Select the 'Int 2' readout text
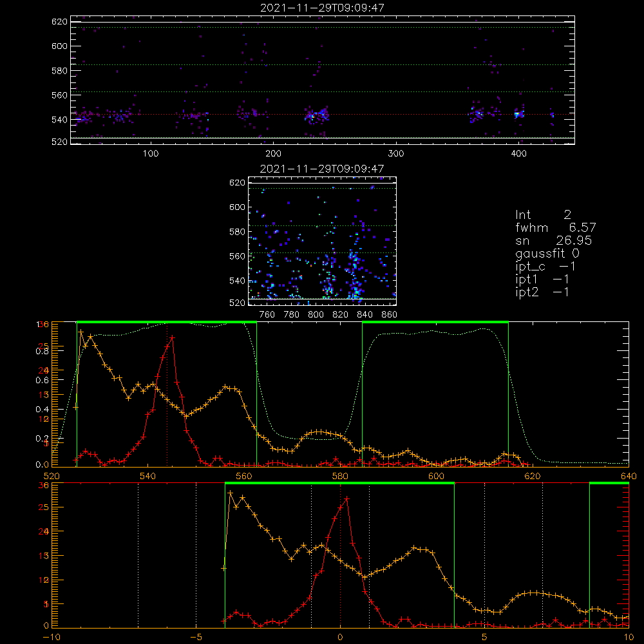Viewport: 644px width, 644px height. coord(543,214)
